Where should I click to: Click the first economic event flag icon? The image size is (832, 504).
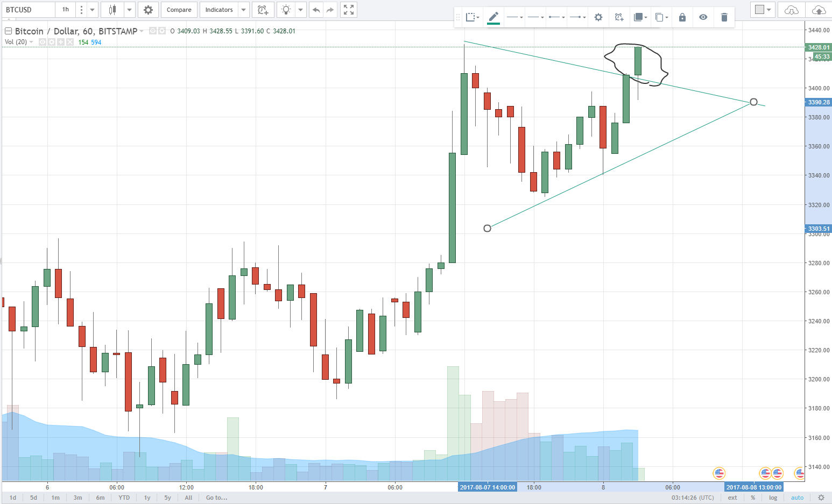[719, 473]
